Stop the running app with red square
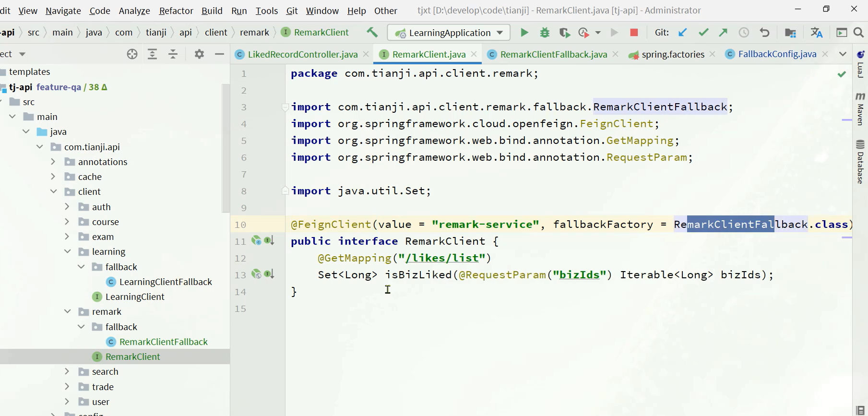 (x=634, y=33)
